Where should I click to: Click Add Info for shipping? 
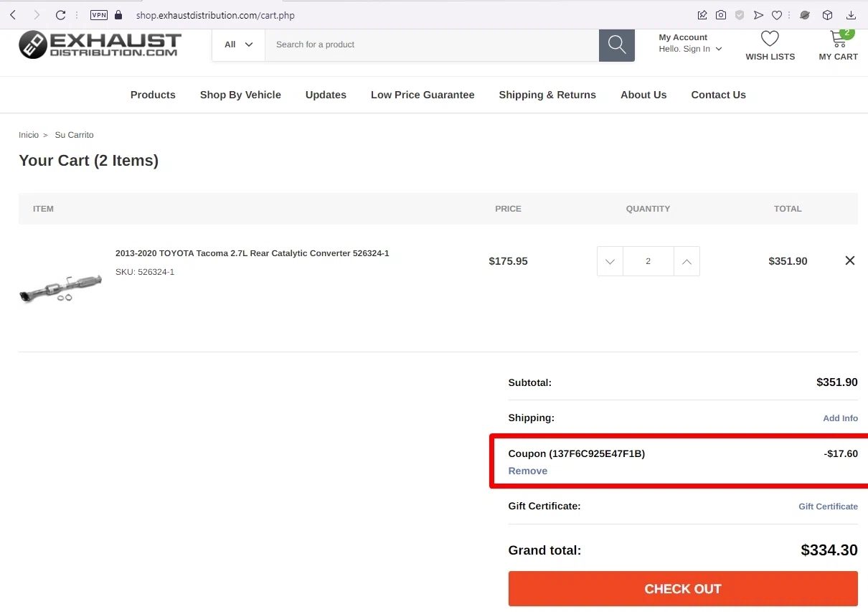pyautogui.click(x=840, y=418)
